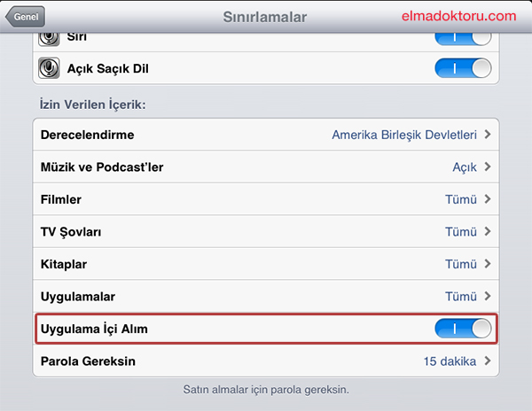Open the Derecelendirme chevron
The height and width of the screenshot is (411, 532).
point(488,135)
